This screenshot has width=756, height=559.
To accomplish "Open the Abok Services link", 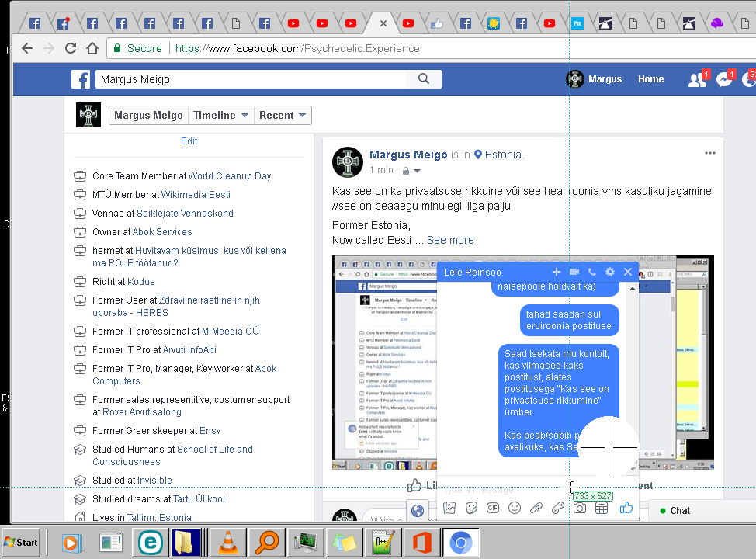I will 162,232.
